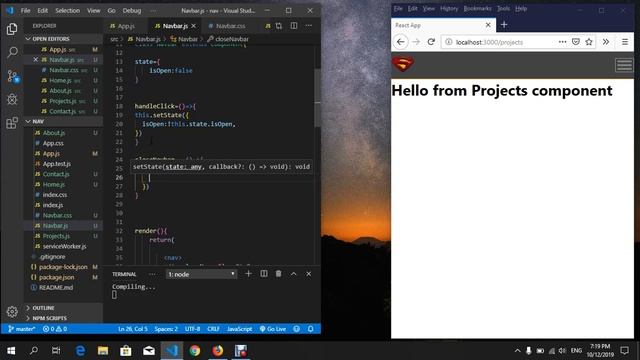The image size is (640, 360).
Task: Open the Debug view in activity bar
Action: (x=12, y=99)
